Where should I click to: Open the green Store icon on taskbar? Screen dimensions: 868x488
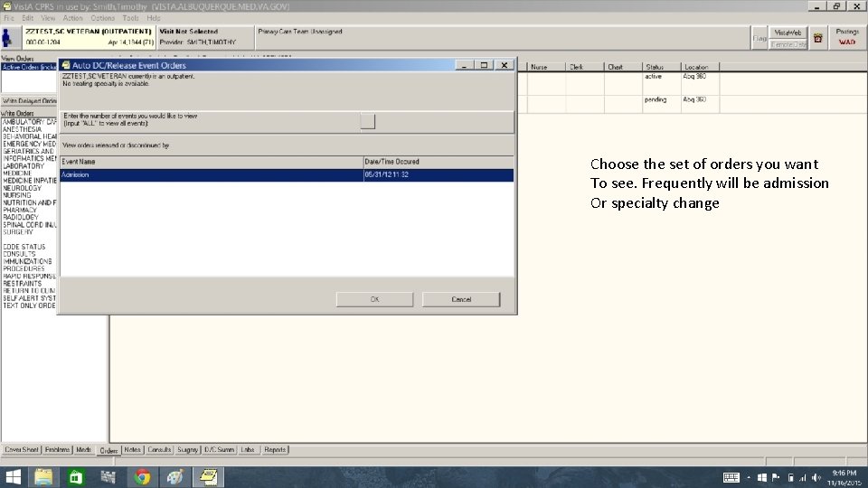[75, 477]
